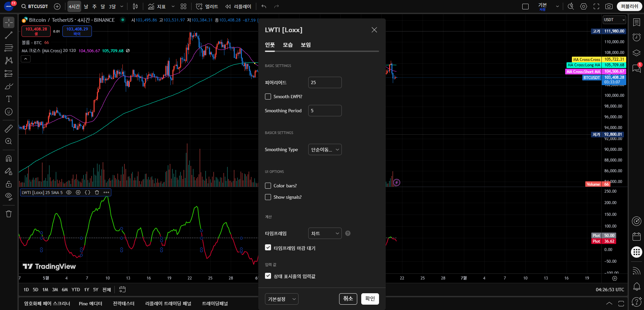Open layout setup grid icon

click(x=183, y=6)
